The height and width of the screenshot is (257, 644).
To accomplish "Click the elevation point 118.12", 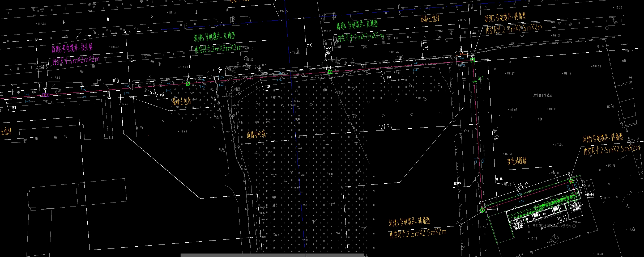I will (x=171, y=12).
